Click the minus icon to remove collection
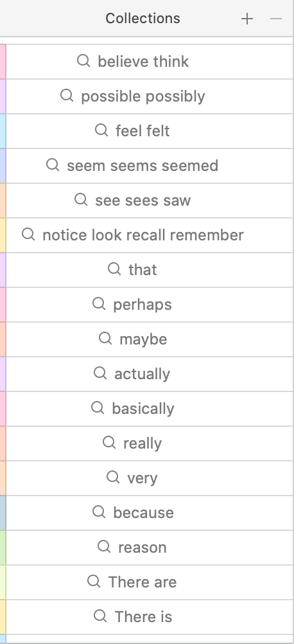 tap(276, 19)
